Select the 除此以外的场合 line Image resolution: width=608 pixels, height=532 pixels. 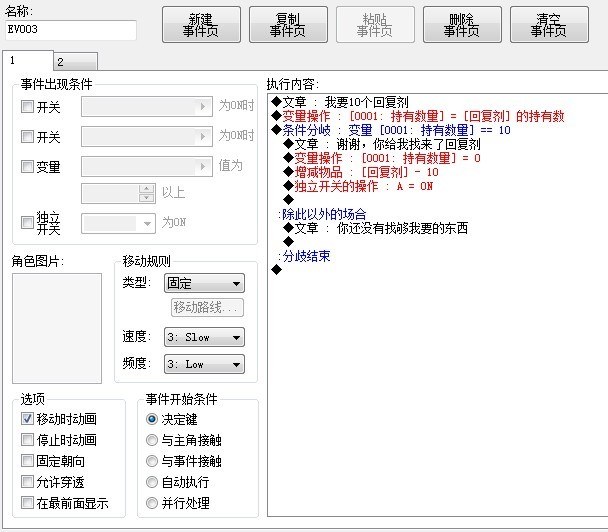click(323, 214)
